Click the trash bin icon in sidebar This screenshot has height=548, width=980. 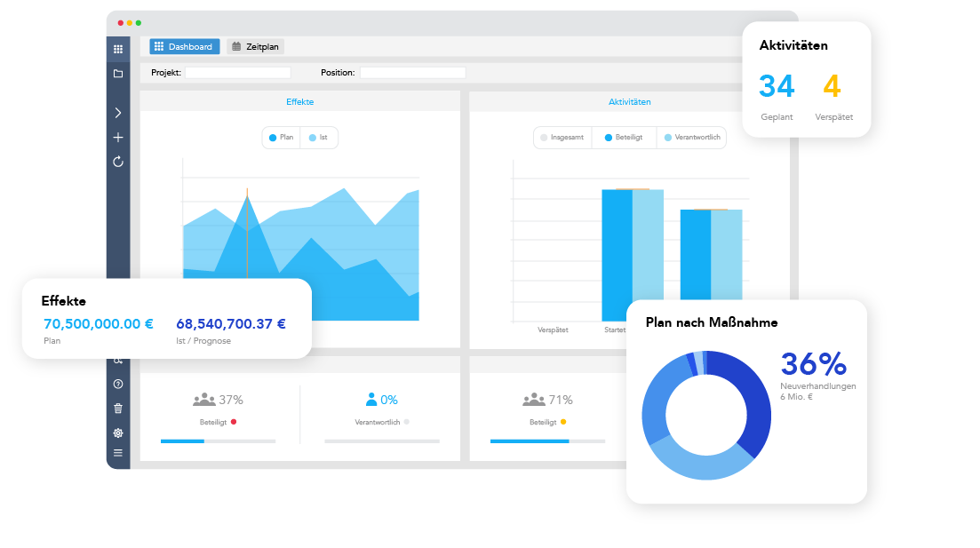(x=118, y=409)
